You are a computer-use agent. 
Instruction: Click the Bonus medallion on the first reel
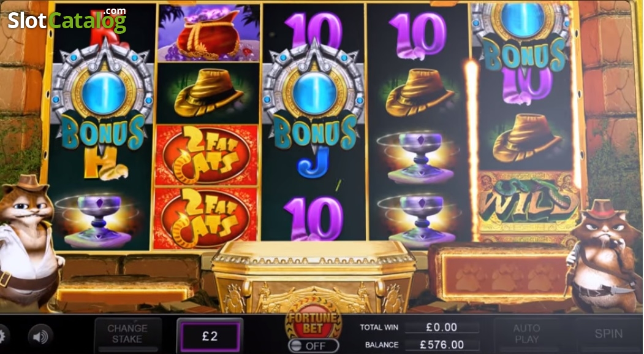(x=102, y=96)
